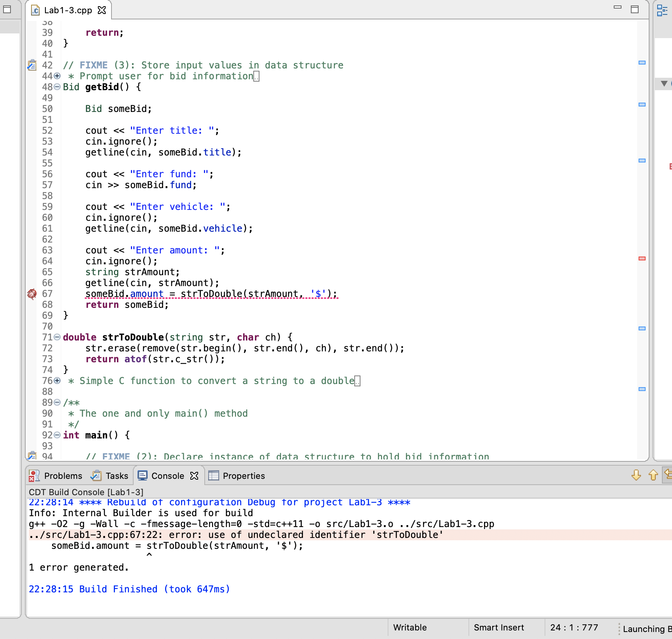Click the C source file icon on the Lab1-3.cpp tab
The image size is (672, 639).
pyautogui.click(x=35, y=10)
